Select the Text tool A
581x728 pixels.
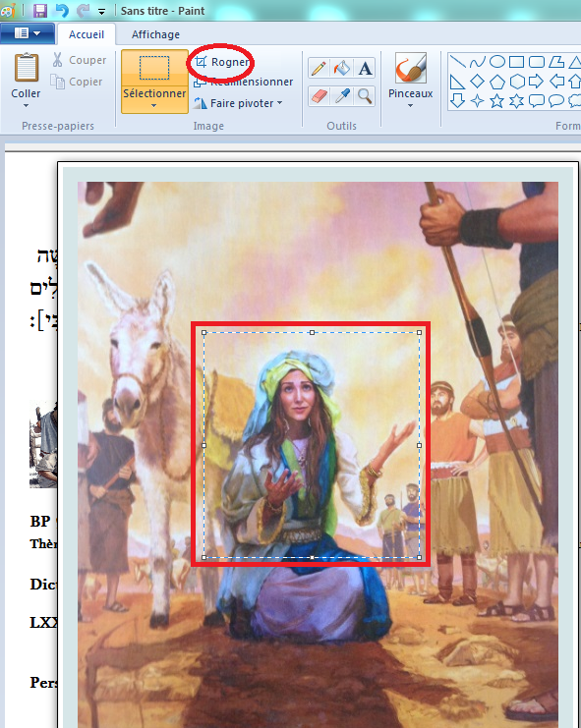(x=365, y=68)
